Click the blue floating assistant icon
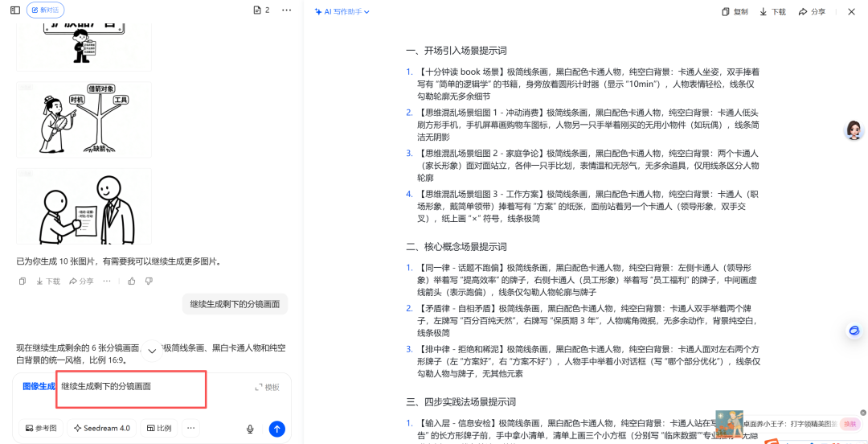The image size is (868, 444). pyautogui.click(x=854, y=331)
